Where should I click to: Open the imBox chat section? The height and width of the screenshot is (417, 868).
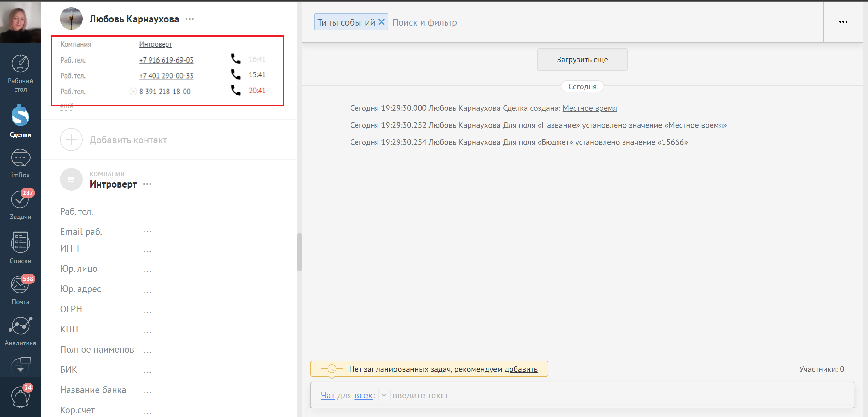pyautogui.click(x=20, y=164)
